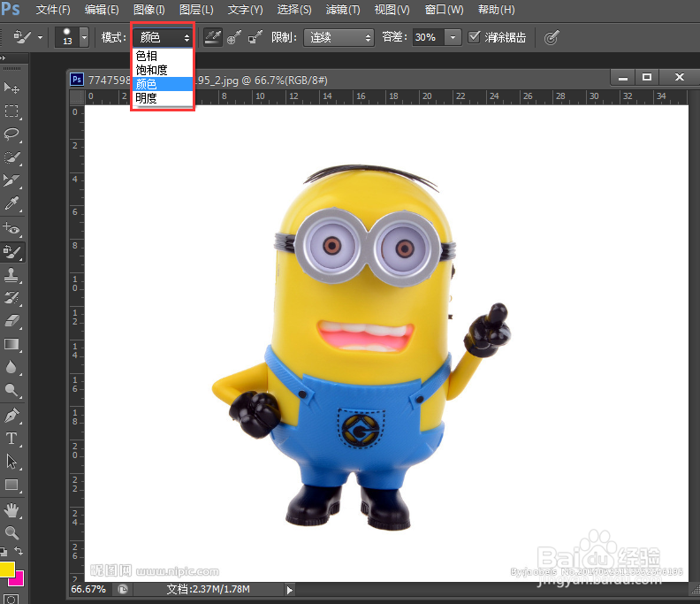Minimize the document window
The width and height of the screenshot is (700, 604).
click(623, 78)
